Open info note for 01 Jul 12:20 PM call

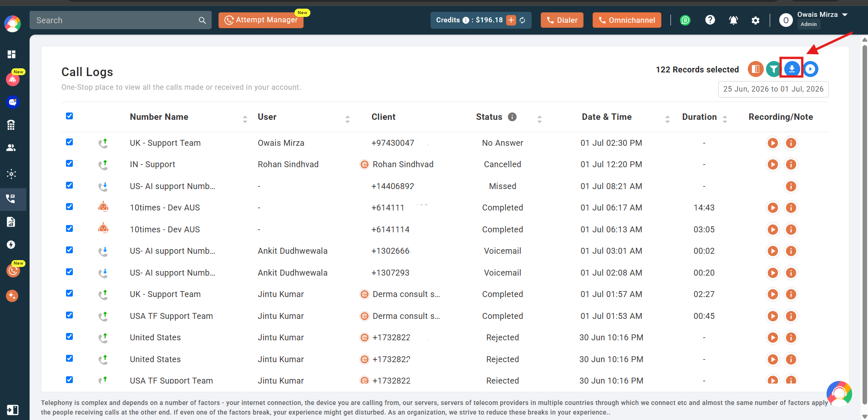coord(791,164)
